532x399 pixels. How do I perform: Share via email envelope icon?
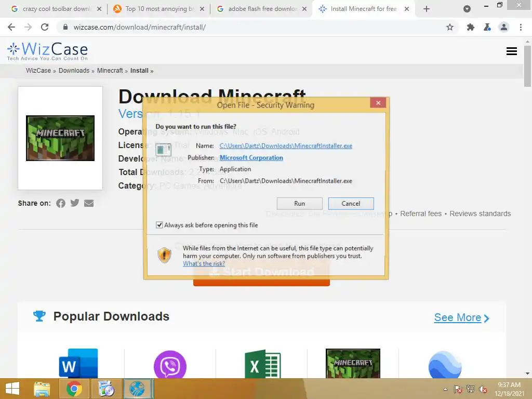(x=89, y=203)
